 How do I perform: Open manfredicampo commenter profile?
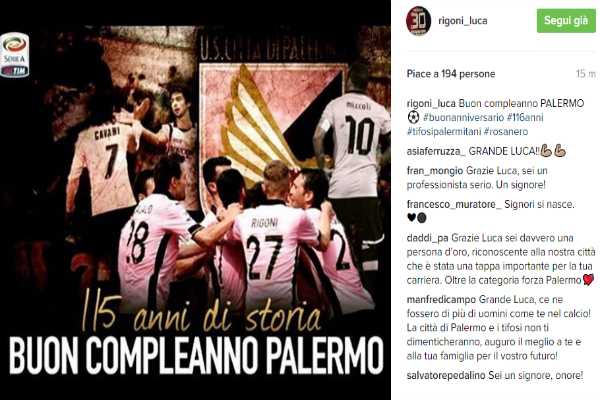441,299
